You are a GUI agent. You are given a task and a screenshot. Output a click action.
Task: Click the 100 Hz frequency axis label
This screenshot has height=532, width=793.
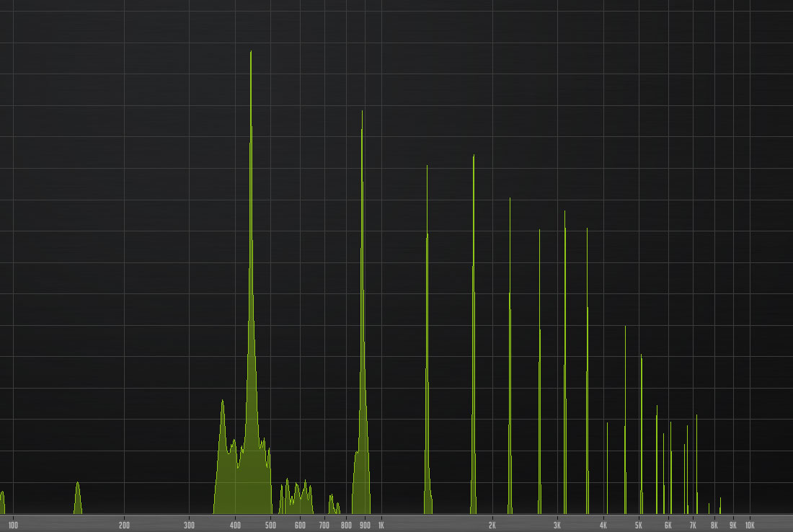point(13,526)
